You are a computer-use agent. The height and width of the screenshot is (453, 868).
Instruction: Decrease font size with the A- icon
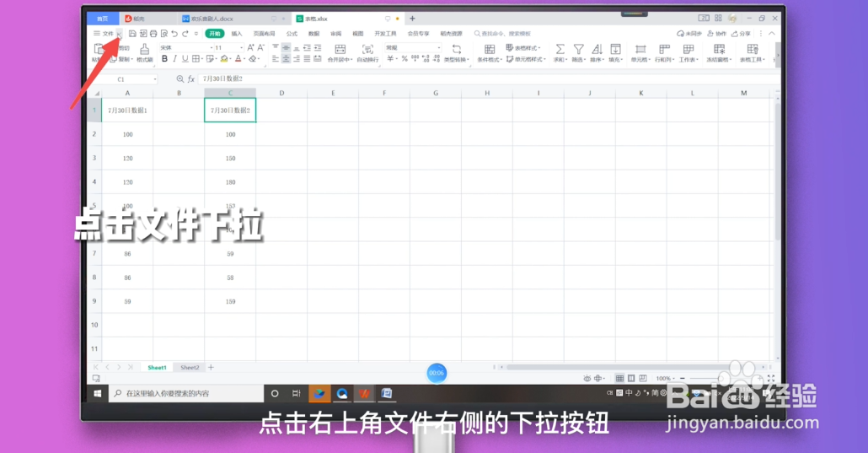[260, 48]
